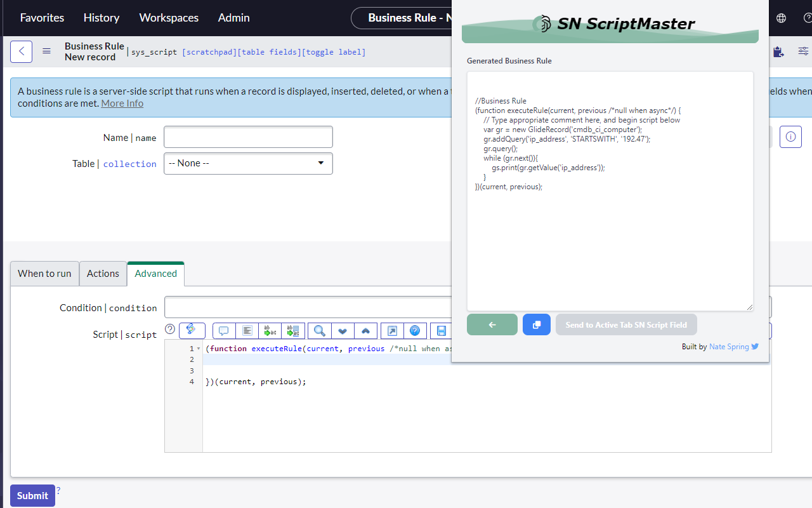
Task: Click the question mark next to Submit
Action: (58, 490)
